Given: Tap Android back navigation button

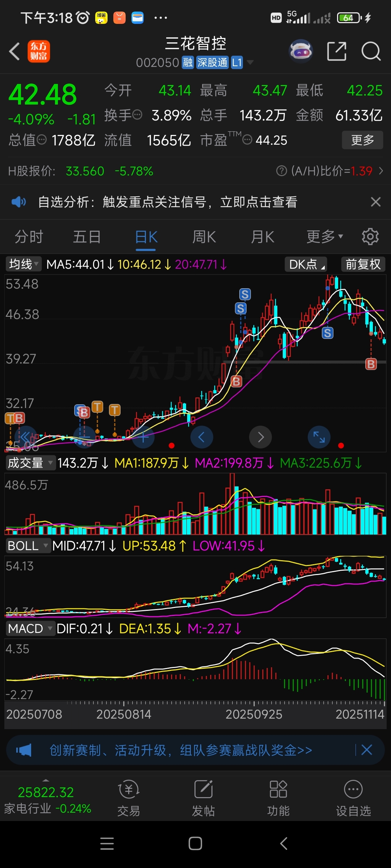Looking at the screenshot, I should pyautogui.click(x=284, y=843).
